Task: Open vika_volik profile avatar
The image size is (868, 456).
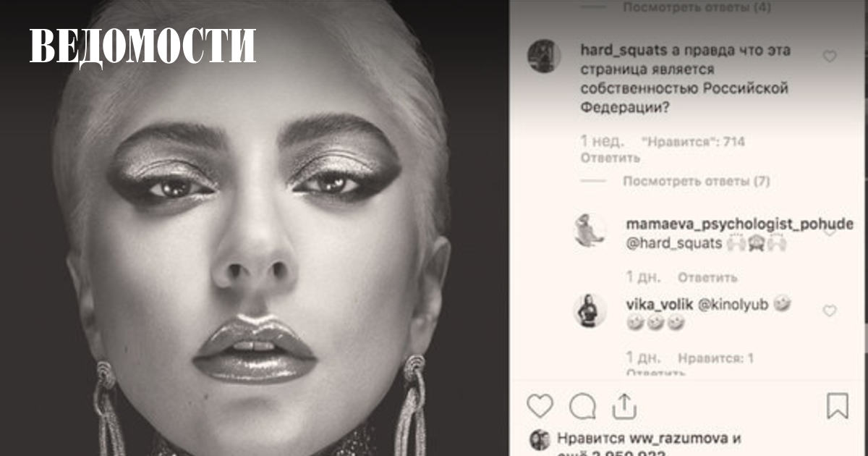Action: pyautogui.click(x=590, y=311)
